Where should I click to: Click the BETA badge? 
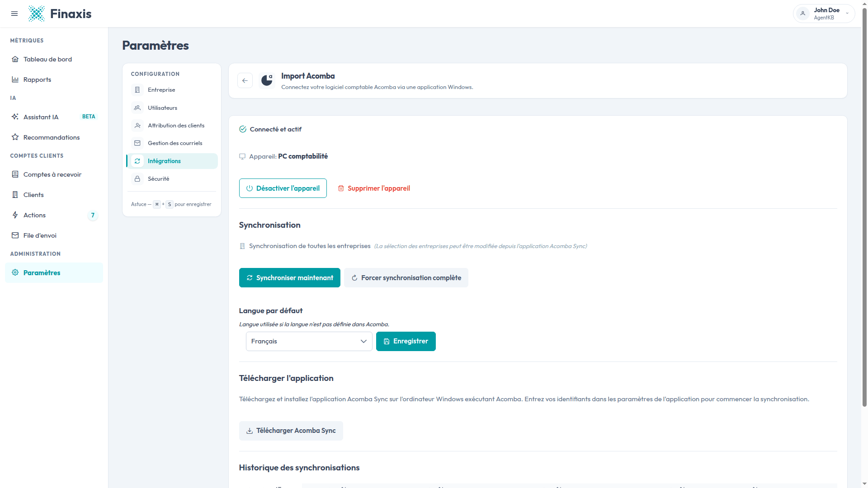click(x=89, y=117)
